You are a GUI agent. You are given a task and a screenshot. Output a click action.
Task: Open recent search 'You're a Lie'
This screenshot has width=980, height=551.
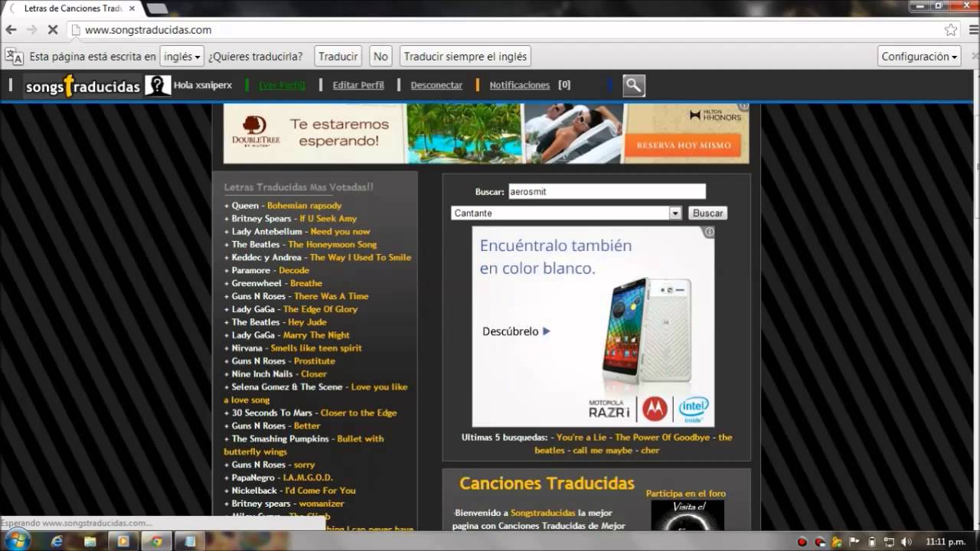pos(583,438)
